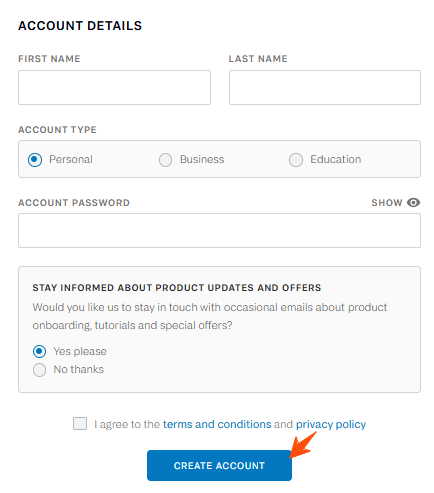Click into the Account Password field
The width and height of the screenshot is (434, 493).
219,231
